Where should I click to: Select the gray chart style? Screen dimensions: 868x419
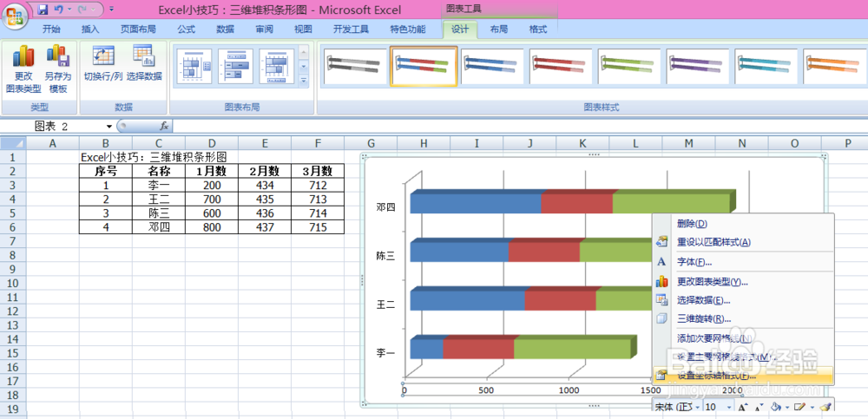(x=355, y=67)
